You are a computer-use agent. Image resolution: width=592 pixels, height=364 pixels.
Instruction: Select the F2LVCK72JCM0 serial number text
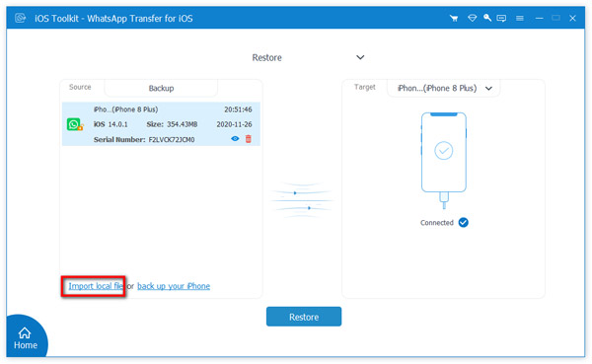pos(172,140)
